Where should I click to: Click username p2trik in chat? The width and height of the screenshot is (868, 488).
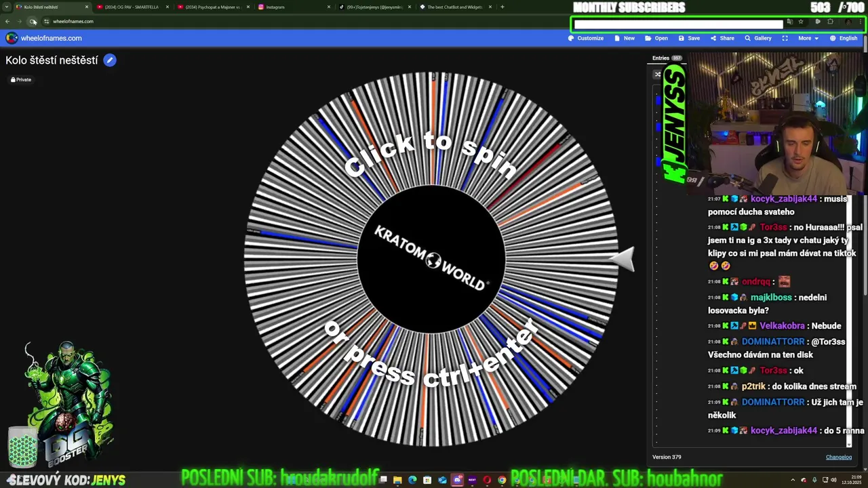coord(753,386)
